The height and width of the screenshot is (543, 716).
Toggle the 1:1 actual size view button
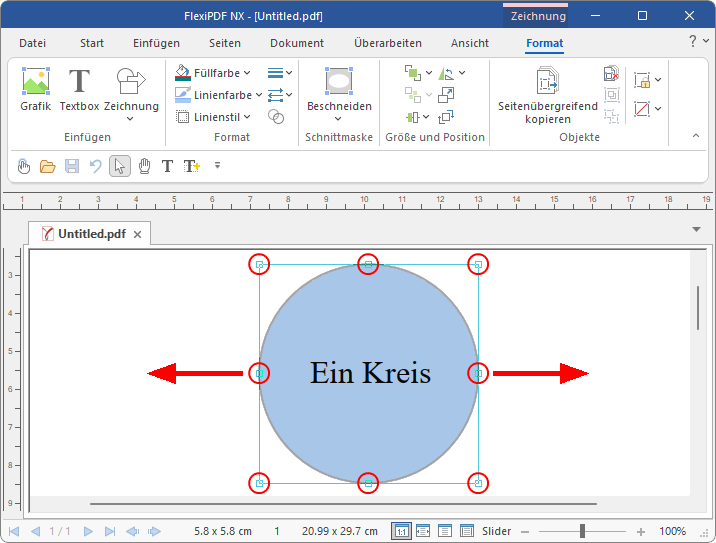click(400, 531)
